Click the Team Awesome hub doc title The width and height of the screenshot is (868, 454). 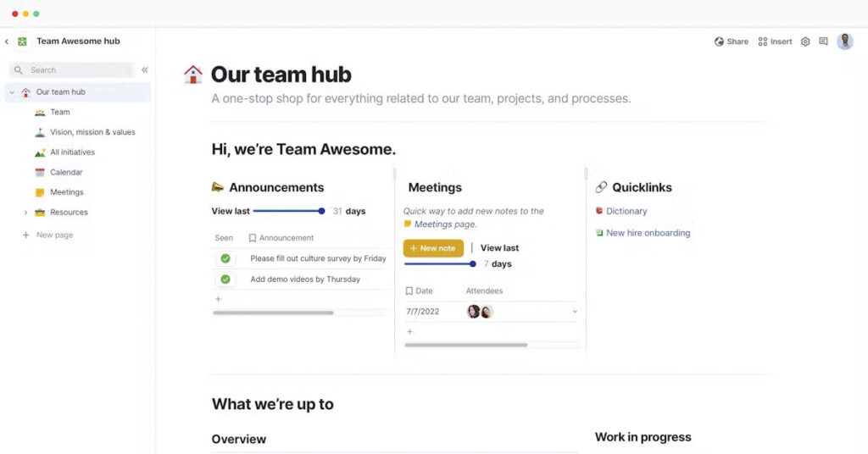point(78,41)
